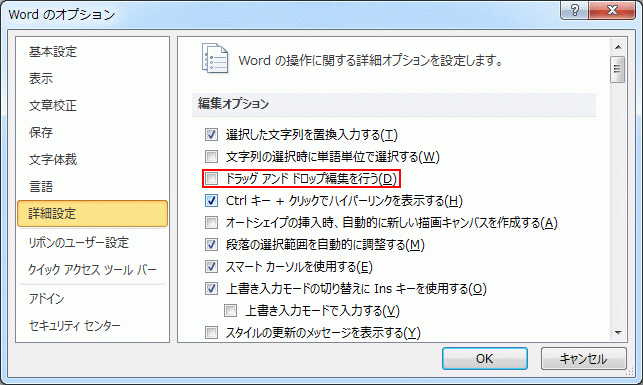Check ドラッグ アンド ドロップ編集を行う checkbox
This screenshot has width=643, height=385.
[x=211, y=178]
